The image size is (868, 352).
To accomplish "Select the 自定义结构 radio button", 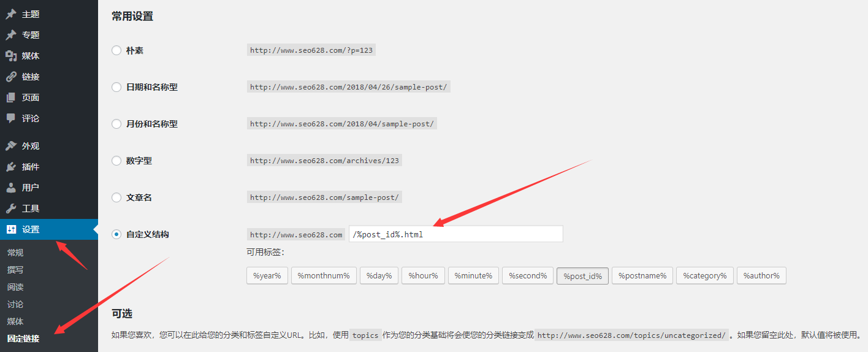I will 116,234.
